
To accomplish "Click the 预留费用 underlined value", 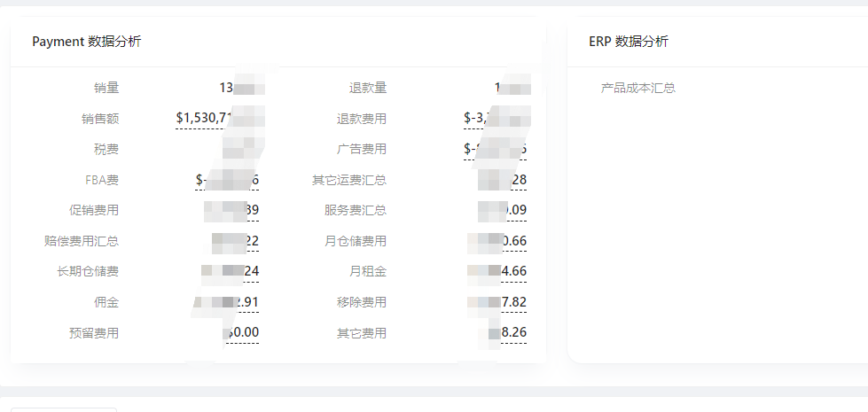I will [240, 333].
